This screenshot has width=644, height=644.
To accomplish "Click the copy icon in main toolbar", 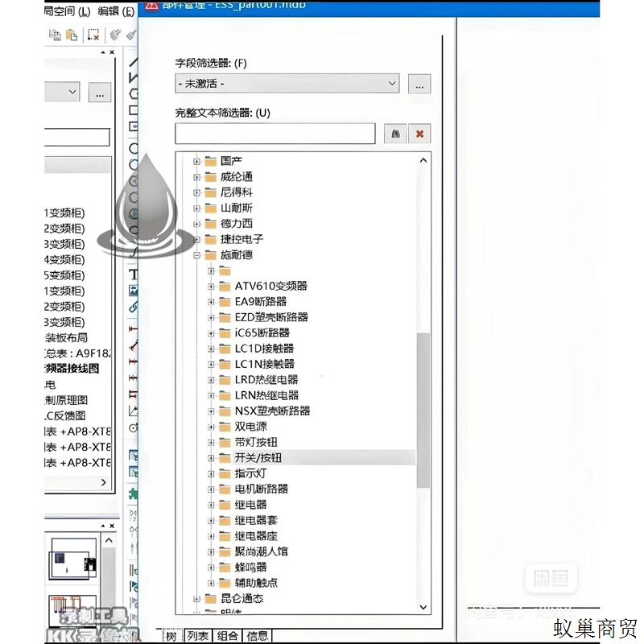I will pyautogui.click(x=55, y=35).
